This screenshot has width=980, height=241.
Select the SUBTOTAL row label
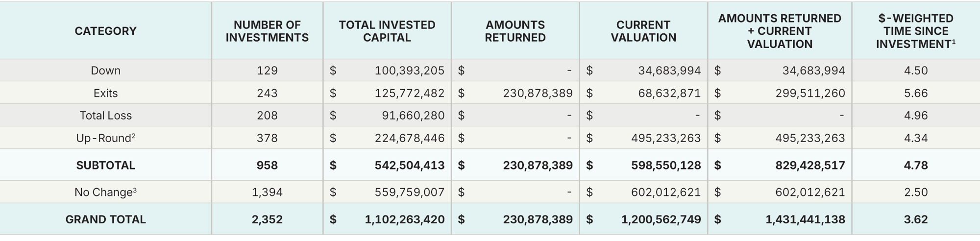[105, 165]
